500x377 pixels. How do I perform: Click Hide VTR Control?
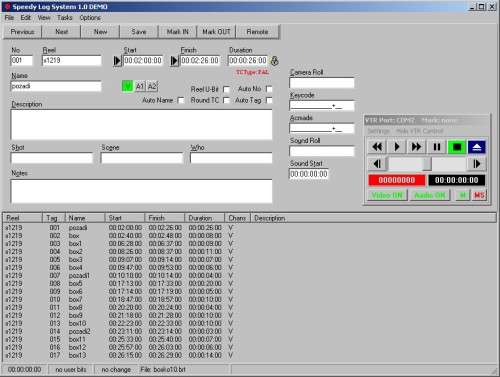tap(420, 131)
